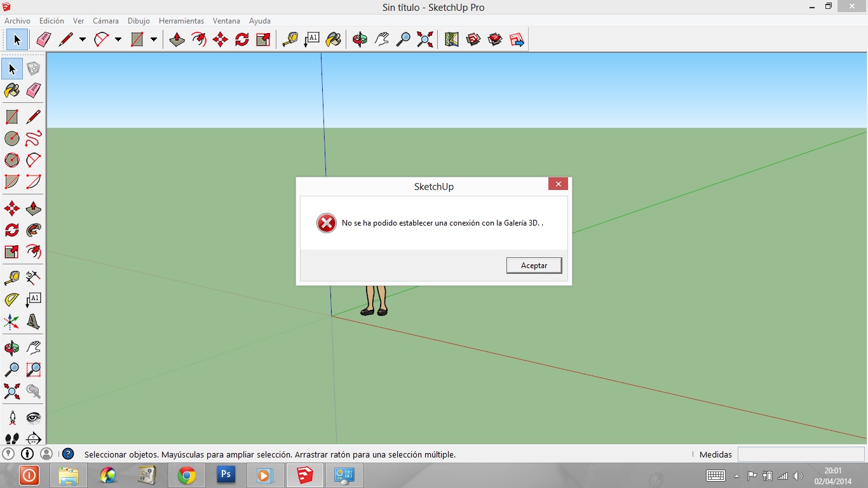
Task: Open the Dibujo menu
Action: coord(139,21)
